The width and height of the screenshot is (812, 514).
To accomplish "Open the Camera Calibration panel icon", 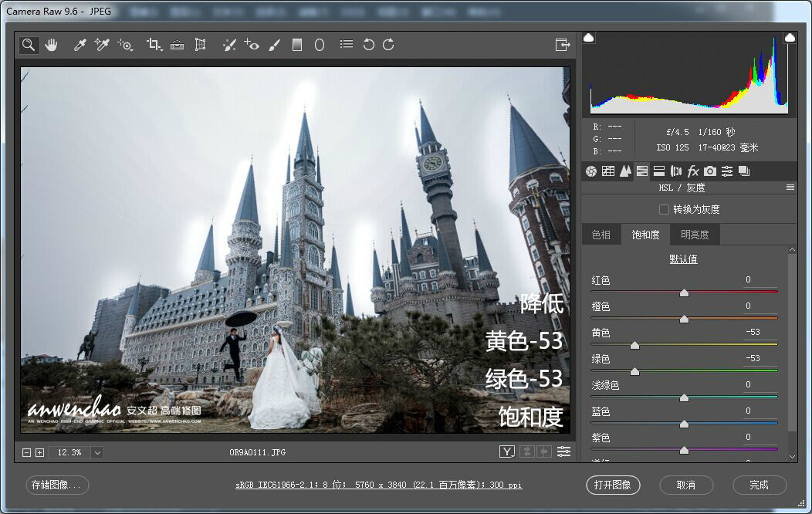I will pyautogui.click(x=710, y=171).
